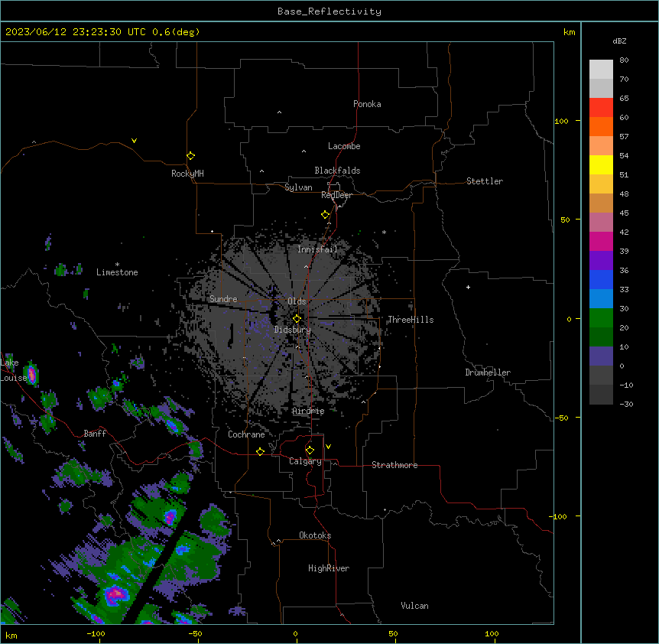The height and width of the screenshot is (644, 659).
Task: Click the 80 value in dBZ legend
Action: 624,60
